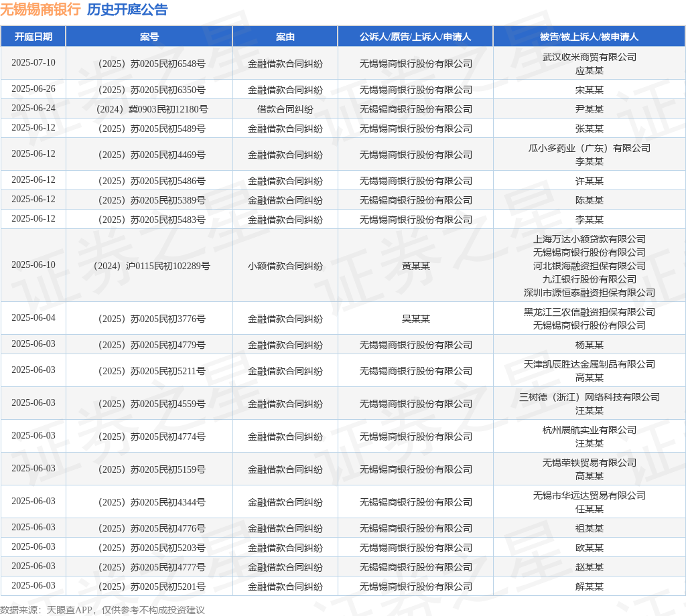Click defendant 解某某
Screen dimensions: 686x616
tap(590, 587)
